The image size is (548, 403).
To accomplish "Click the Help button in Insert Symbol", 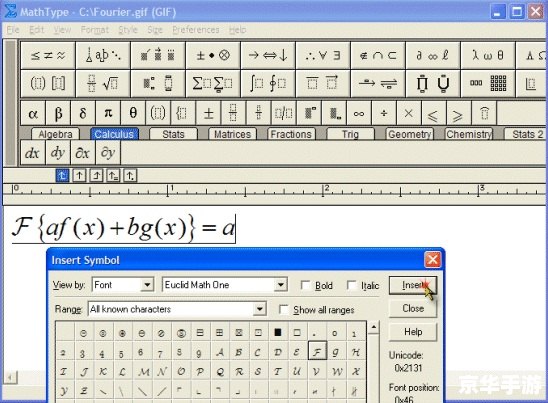I will point(413,332).
